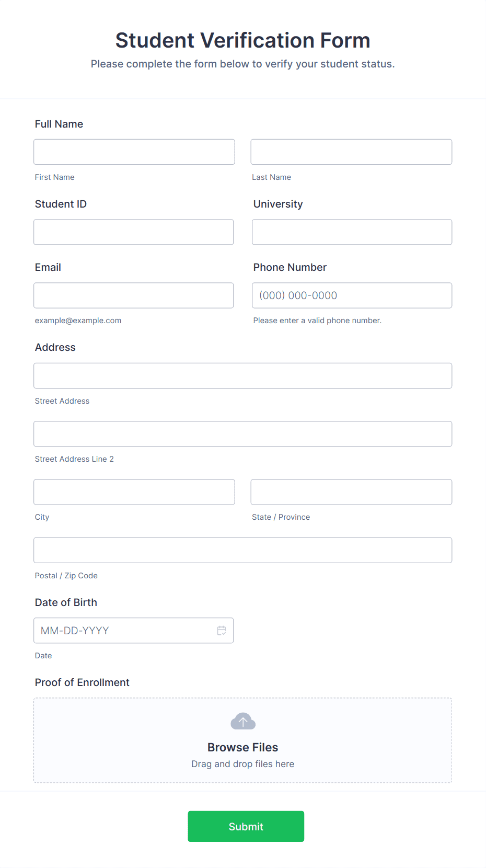
Task: Click the cloud upload icon
Action: coord(242,721)
